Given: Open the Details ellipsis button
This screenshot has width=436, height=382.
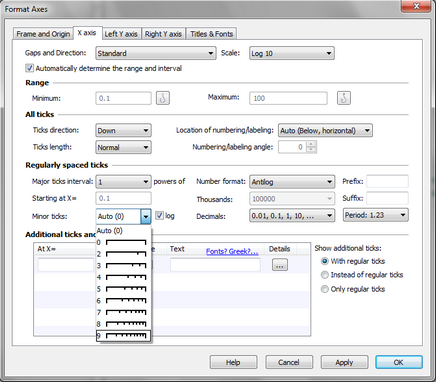Looking at the screenshot, I should (280, 265).
